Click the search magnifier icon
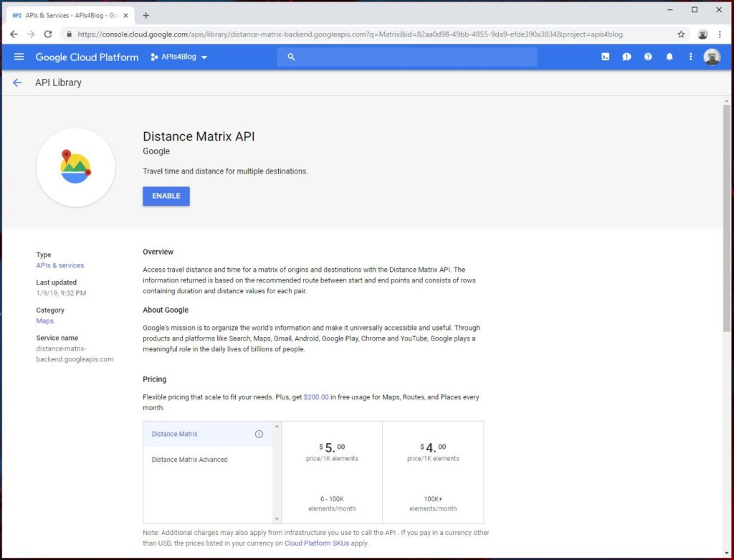The width and height of the screenshot is (734, 560). click(291, 57)
